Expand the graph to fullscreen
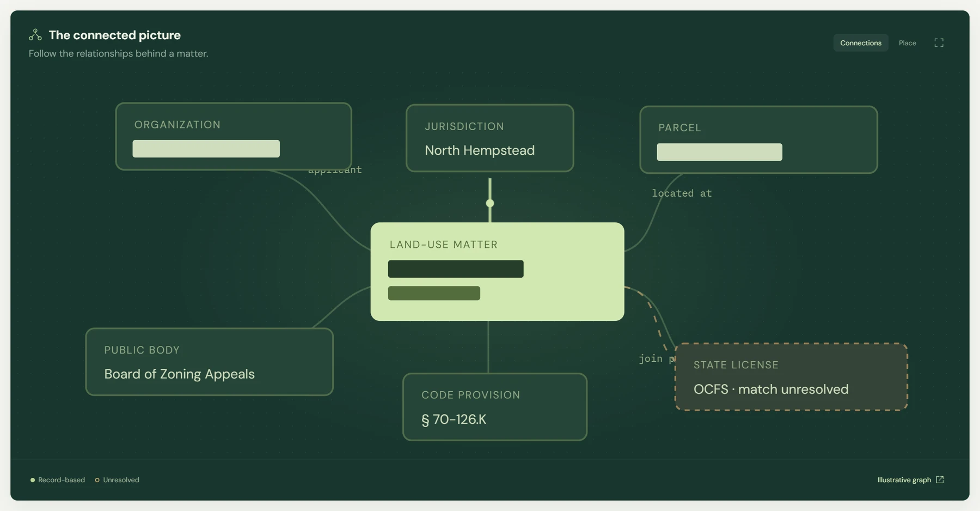The image size is (980, 511). tap(939, 42)
